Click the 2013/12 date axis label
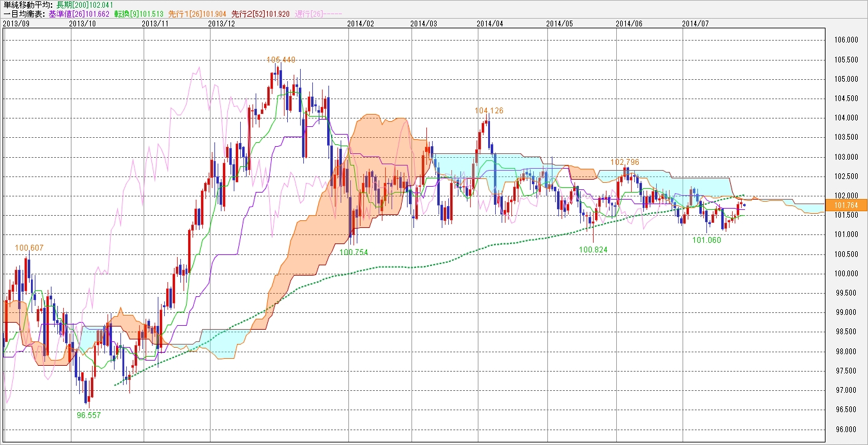The height and width of the screenshot is (445, 868). [222, 23]
